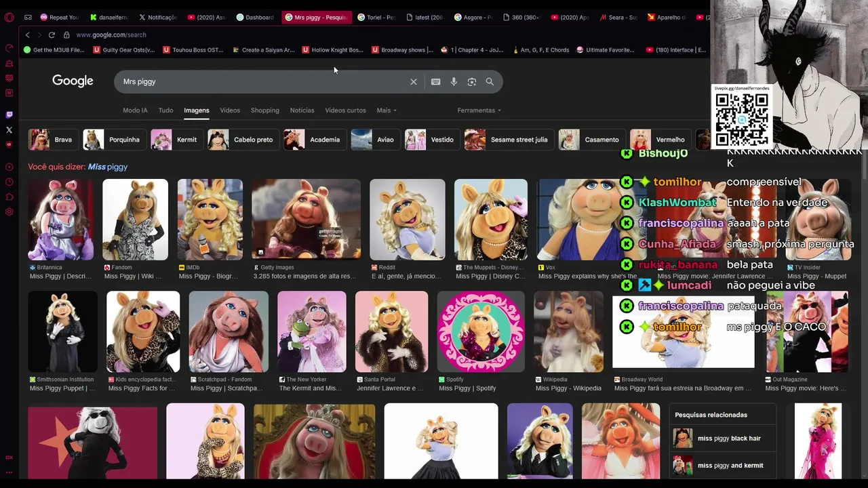The width and height of the screenshot is (868, 488).
Task: Open X (Twitter) from the sidebar
Action: (x=9, y=129)
